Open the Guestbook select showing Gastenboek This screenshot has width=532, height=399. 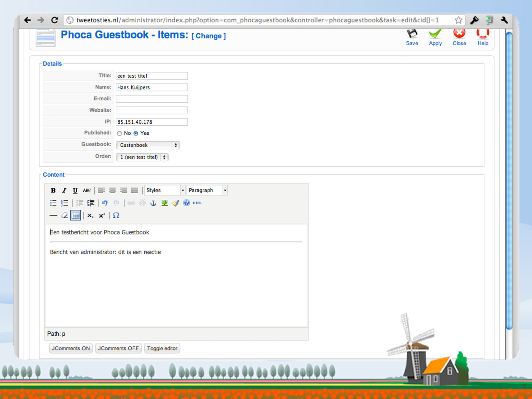148,145
